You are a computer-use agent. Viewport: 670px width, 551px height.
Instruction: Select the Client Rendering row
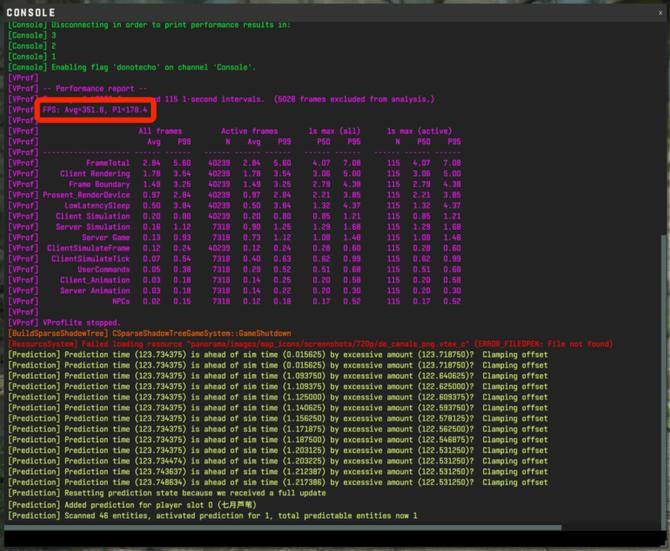pyautogui.click(x=95, y=173)
